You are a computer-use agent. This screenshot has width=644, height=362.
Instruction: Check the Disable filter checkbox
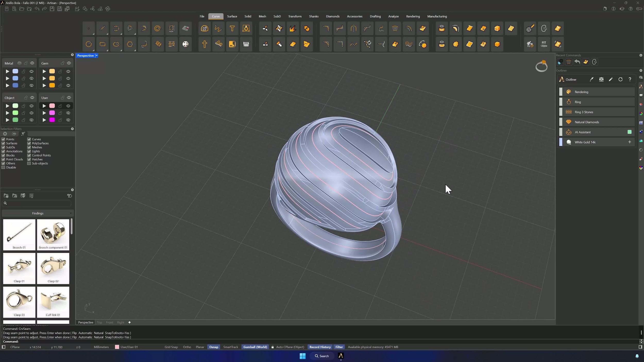(x=3, y=168)
